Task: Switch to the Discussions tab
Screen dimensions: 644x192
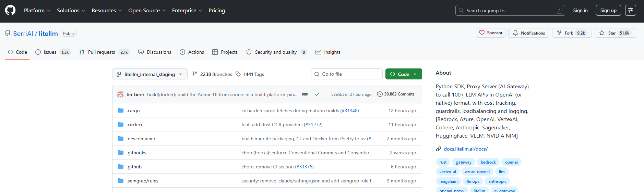Action: [155, 52]
